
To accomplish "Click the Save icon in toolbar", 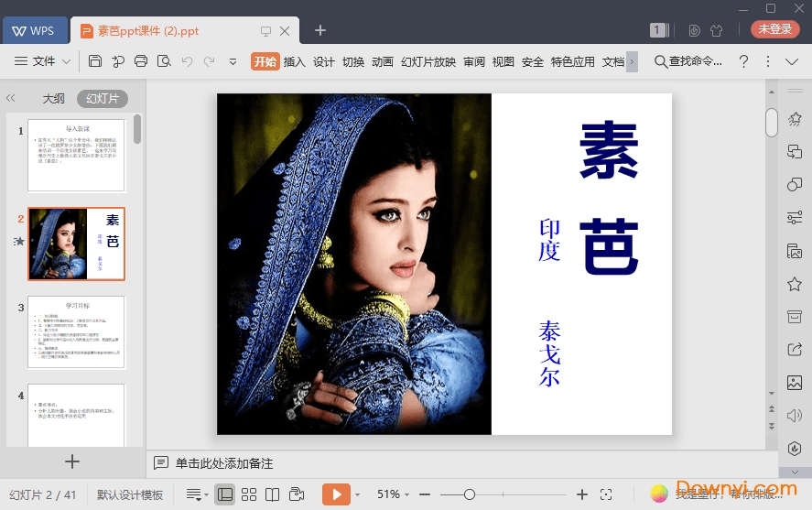I will click(x=95, y=61).
